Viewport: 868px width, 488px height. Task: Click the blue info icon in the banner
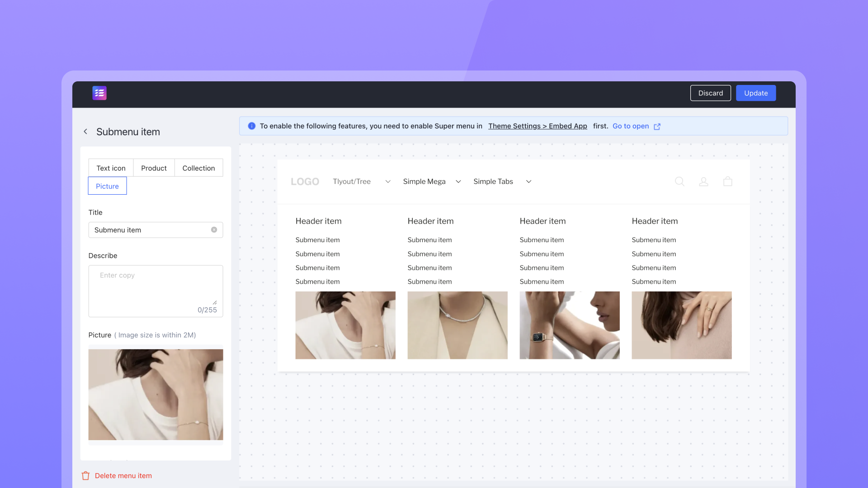coord(252,126)
